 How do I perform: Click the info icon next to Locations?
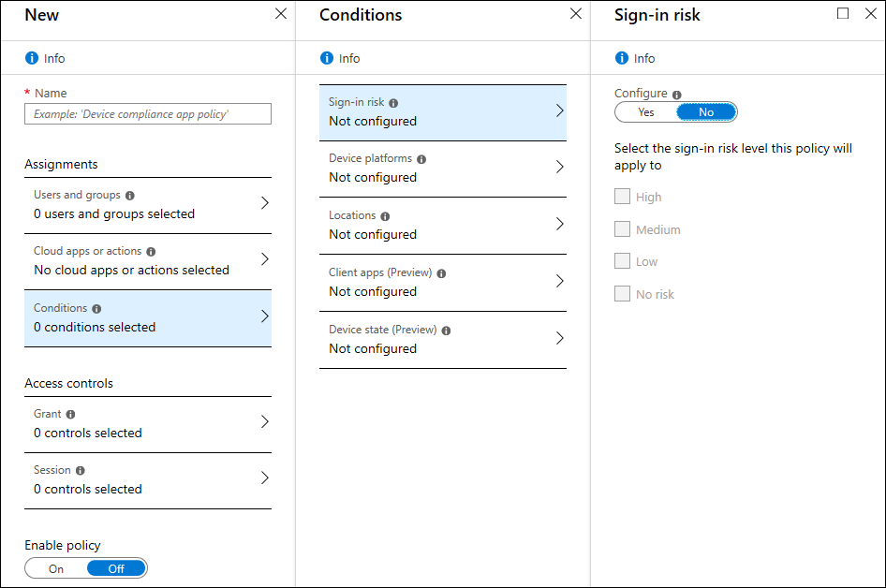(385, 216)
